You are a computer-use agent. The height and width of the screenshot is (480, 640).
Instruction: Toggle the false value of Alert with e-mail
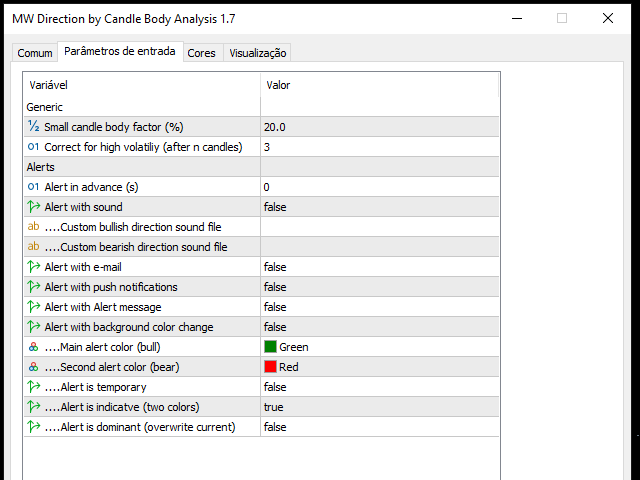pyautogui.click(x=380, y=267)
